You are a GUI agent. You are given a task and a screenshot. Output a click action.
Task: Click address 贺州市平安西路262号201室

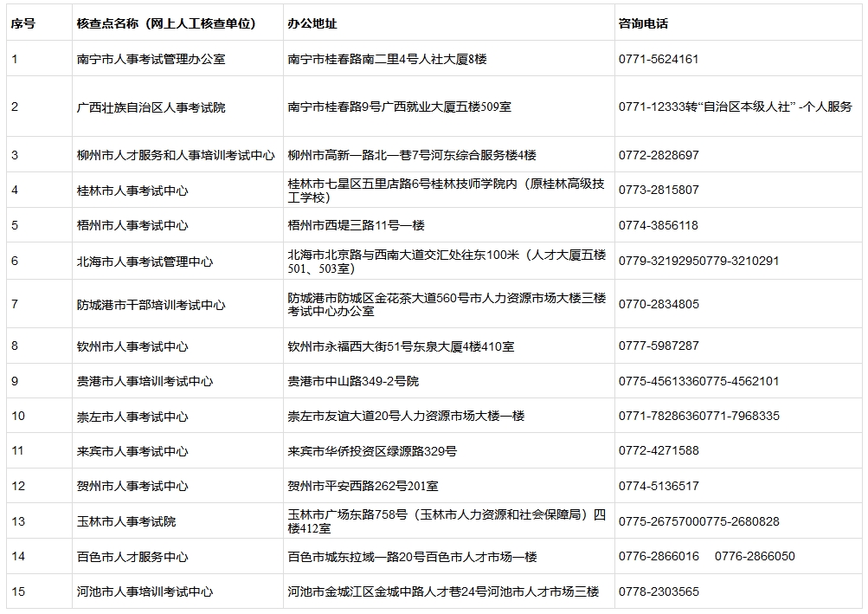(x=363, y=486)
